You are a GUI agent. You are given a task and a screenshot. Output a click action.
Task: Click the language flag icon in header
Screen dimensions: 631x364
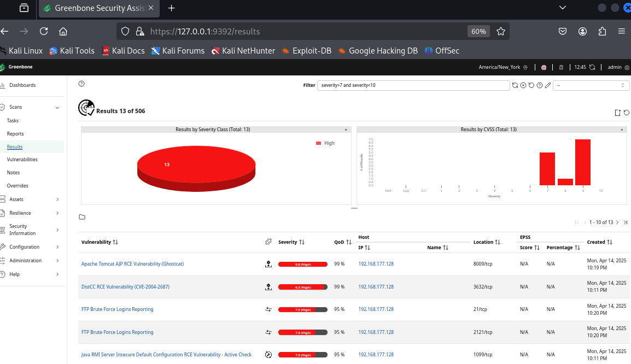544,67
